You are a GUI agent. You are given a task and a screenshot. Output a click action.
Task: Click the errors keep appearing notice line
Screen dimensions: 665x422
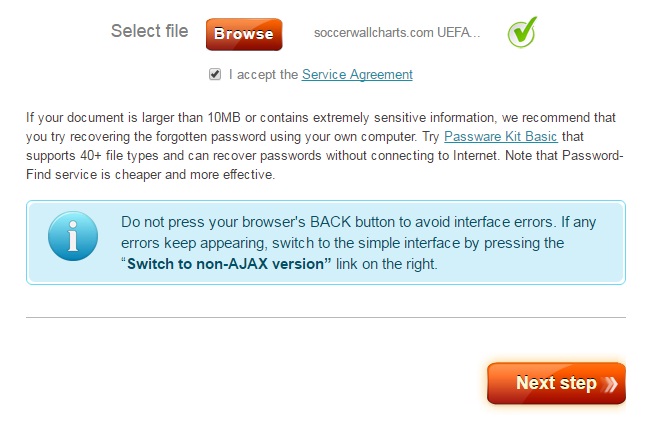(343, 243)
